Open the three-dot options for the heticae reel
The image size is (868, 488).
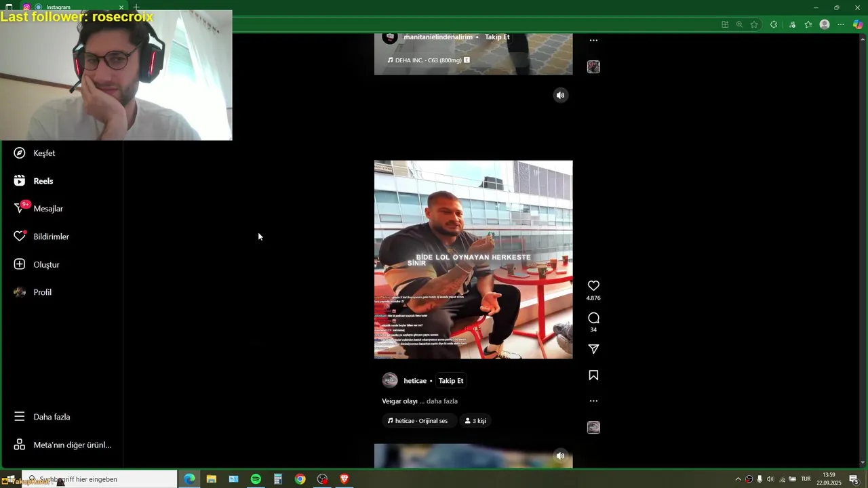point(593,401)
